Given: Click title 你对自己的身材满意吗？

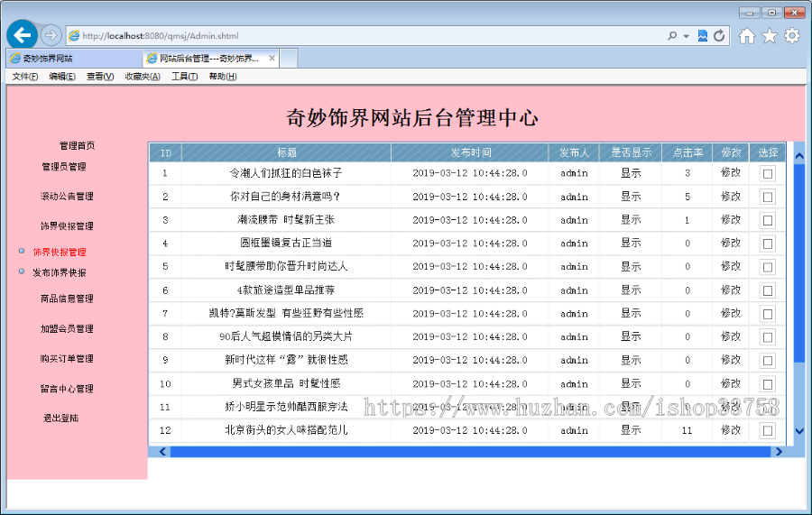Looking at the screenshot, I should 286,197.
